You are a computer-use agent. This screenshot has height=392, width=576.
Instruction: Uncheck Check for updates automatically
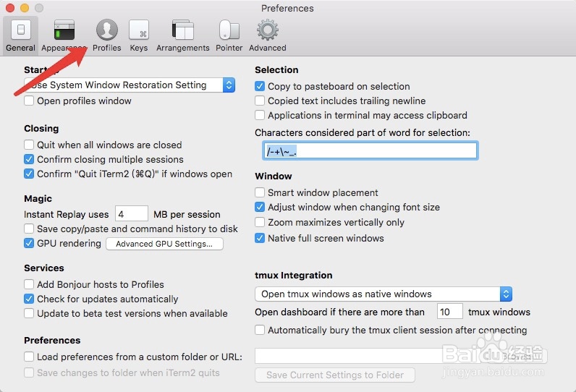(x=29, y=299)
